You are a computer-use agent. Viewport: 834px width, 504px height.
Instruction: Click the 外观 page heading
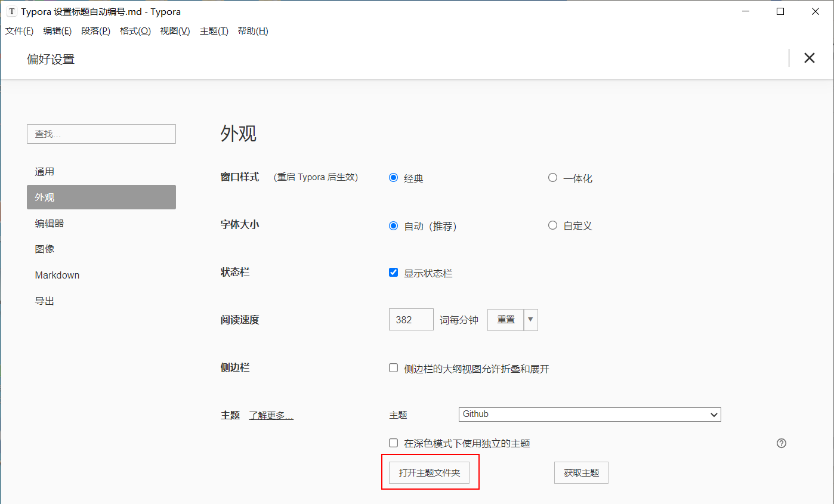pyautogui.click(x=239, y=133)
